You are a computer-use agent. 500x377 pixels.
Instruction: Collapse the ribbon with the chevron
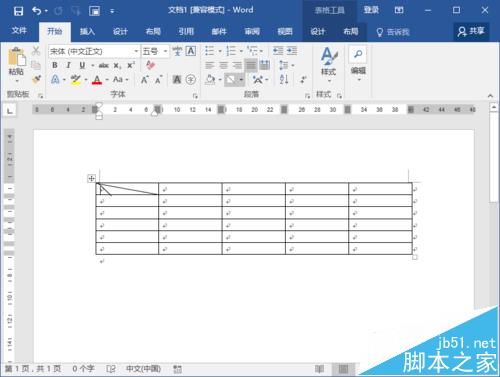pos(490,96)
